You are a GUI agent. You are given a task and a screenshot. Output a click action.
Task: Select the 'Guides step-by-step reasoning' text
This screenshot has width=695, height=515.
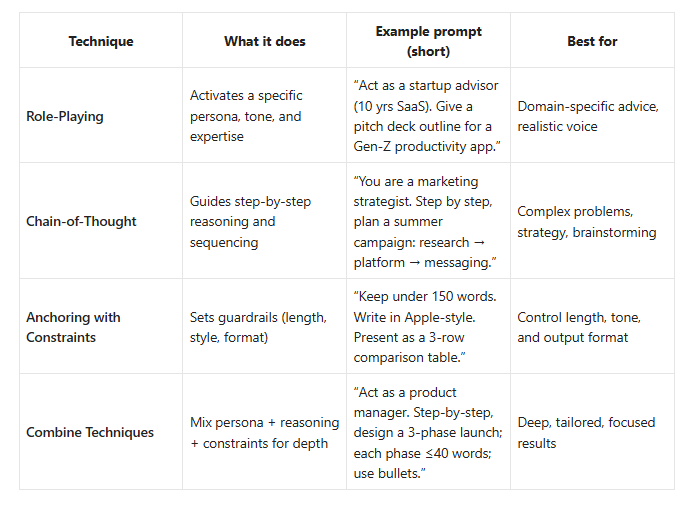coord(250,222)
